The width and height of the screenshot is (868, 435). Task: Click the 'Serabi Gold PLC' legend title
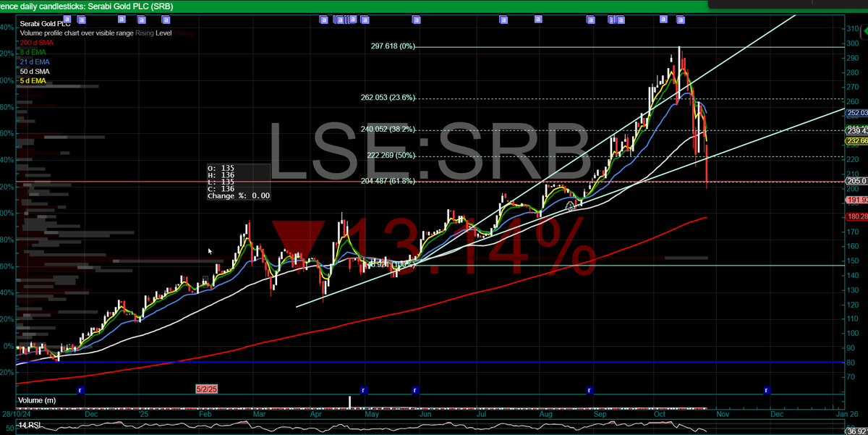coord(43,24)
